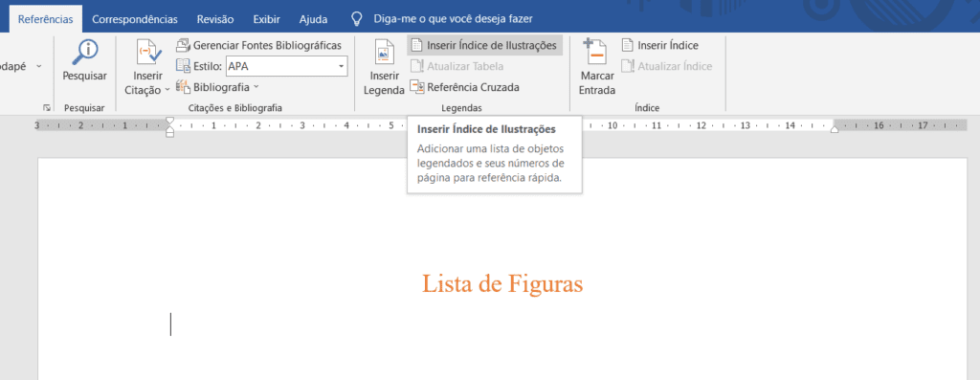Click the text cursor line below heading
Viewport: 980px width, 380px height.
click(170, 324)
